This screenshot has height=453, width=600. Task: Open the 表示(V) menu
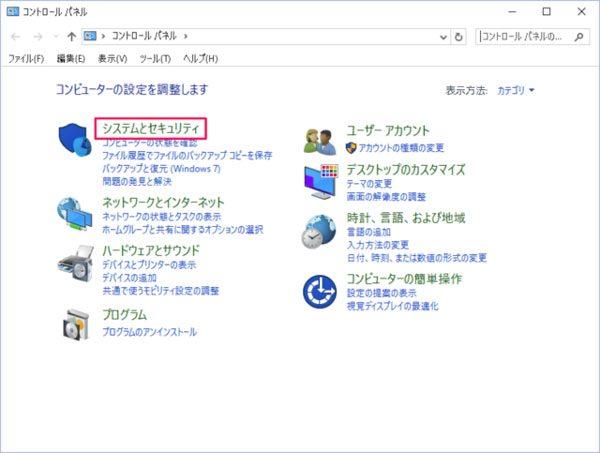(x=113, y=59)
